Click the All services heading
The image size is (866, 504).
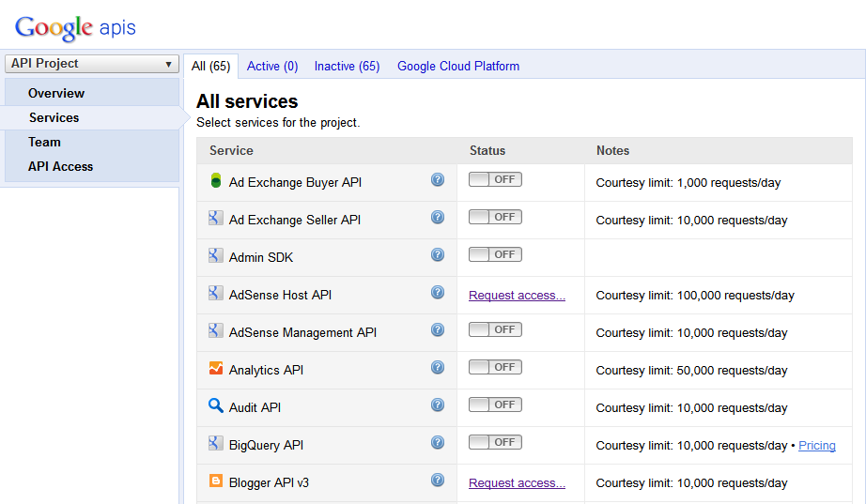click(x=247, y=101)
